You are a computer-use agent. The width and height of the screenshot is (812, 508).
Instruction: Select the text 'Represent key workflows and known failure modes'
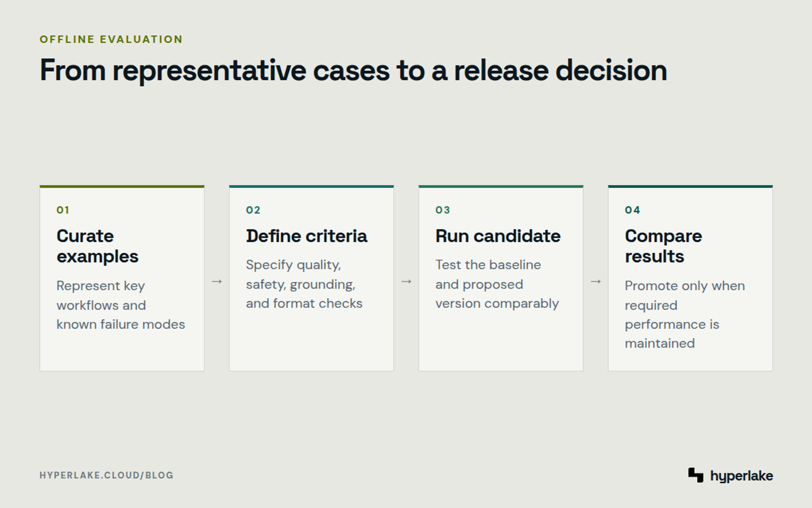[x=121, y=305]
